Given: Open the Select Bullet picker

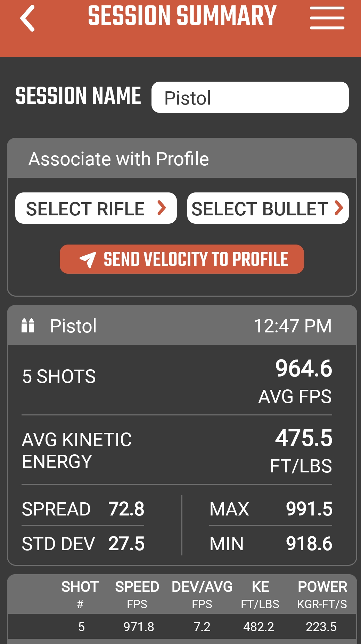Looking at the screenshot, I should [268, 208].
